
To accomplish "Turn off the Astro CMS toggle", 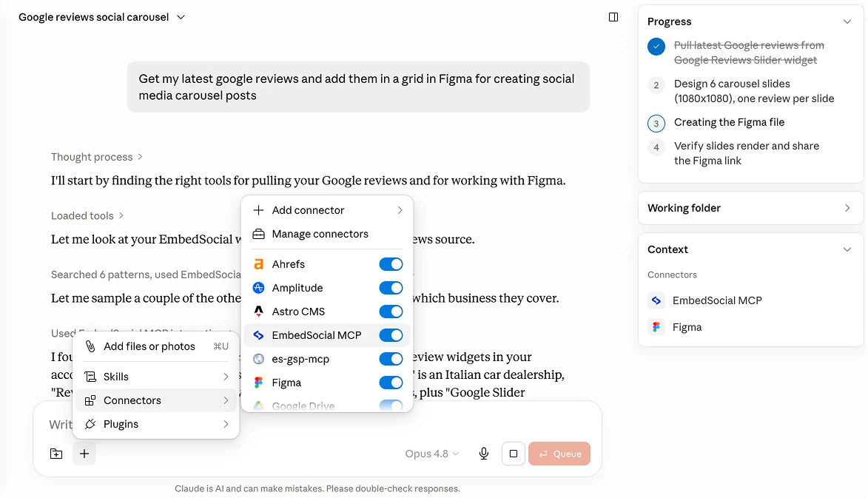I will [x=391, y=312].
